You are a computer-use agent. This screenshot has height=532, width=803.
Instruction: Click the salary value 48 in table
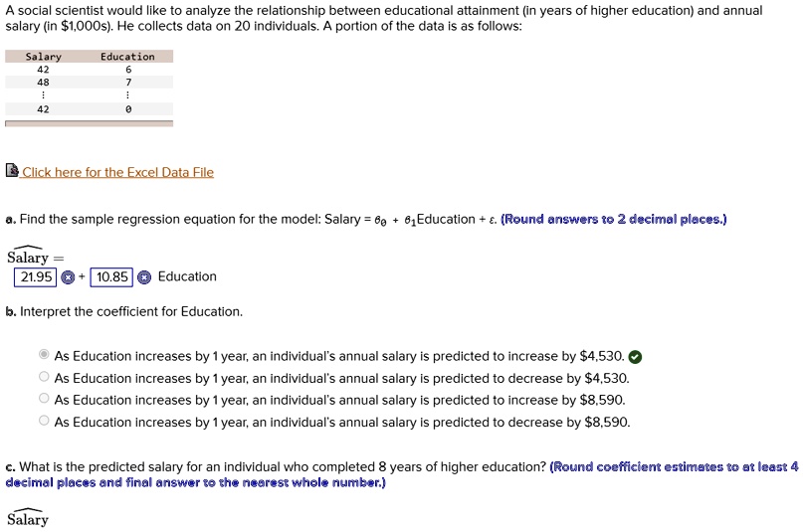43,83
